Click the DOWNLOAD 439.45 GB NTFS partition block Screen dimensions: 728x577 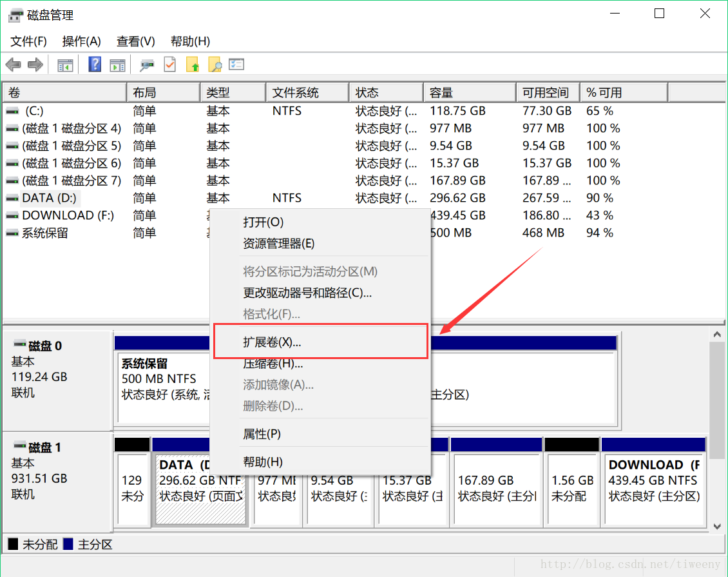(654, 489)
